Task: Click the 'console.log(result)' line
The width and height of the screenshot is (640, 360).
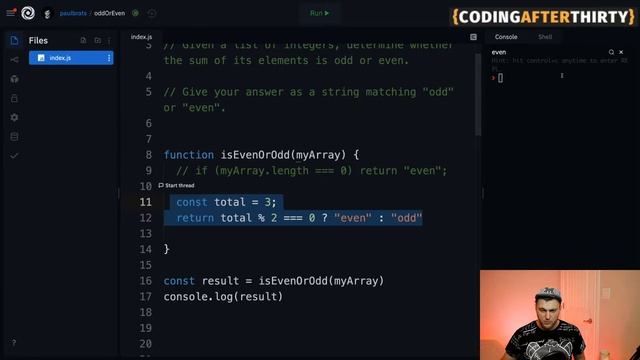Action: (223, 297)
